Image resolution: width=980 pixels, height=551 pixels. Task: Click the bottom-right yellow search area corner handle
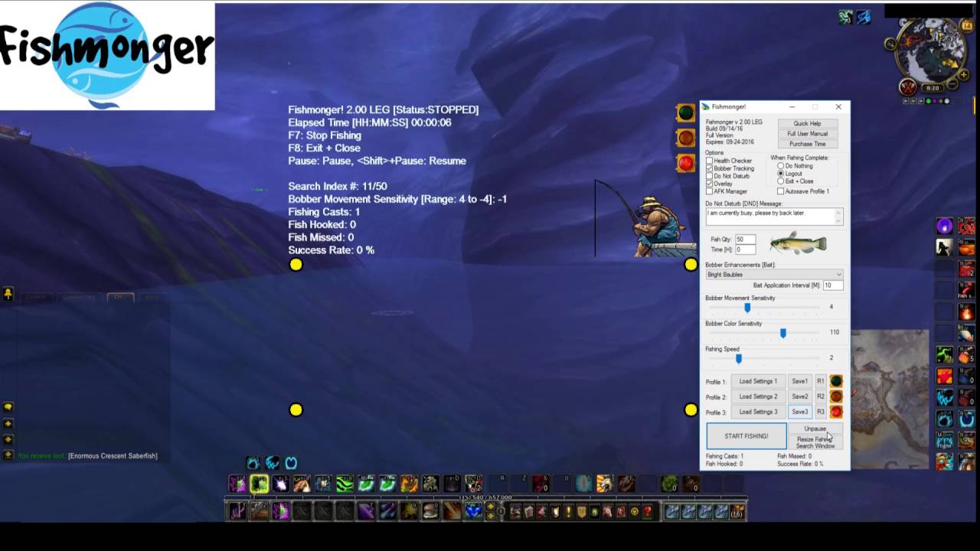691,410
